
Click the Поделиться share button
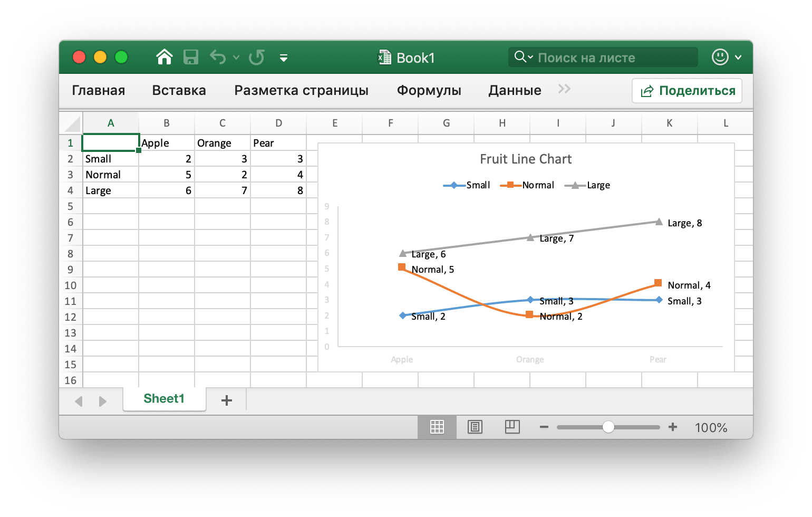pos(687,91)
